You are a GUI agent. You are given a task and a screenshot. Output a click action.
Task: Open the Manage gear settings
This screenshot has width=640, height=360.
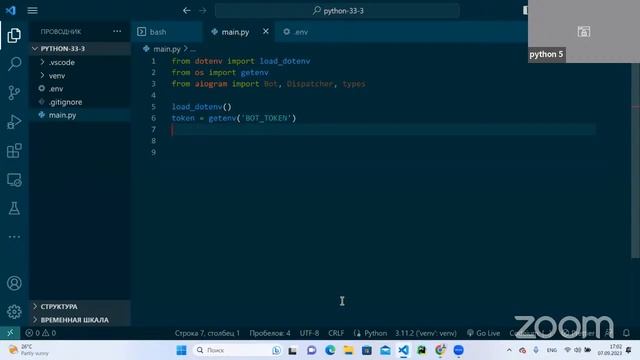14,311
